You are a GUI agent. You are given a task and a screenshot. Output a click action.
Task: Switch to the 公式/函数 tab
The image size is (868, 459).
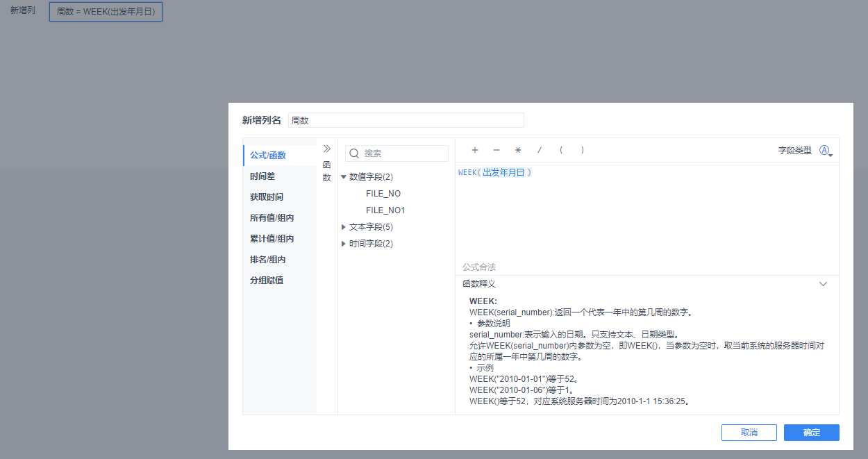pyautogui.click(x=280, y=156)
